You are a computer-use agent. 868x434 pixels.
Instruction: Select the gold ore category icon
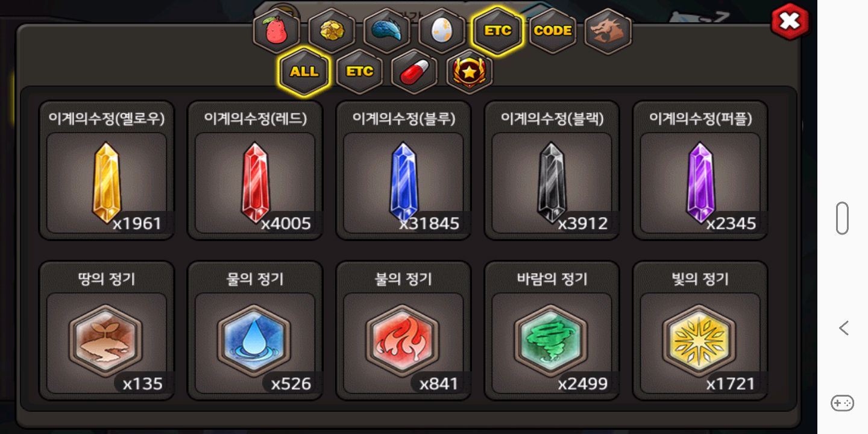(x=332, y=30)
